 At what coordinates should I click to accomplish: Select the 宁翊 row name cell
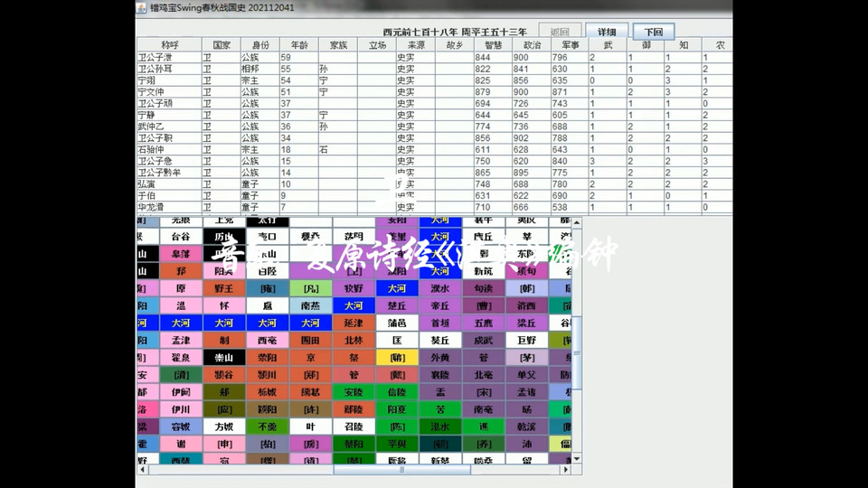click(x=169, y=80)
